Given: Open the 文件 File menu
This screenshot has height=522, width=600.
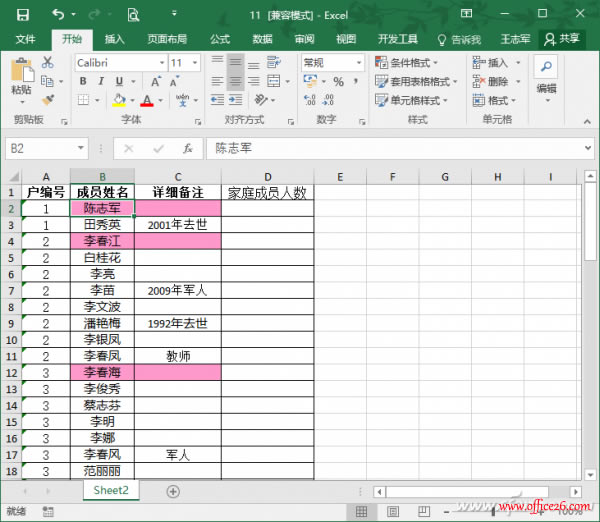Looking at the screenshot, I should coord(25,39).
